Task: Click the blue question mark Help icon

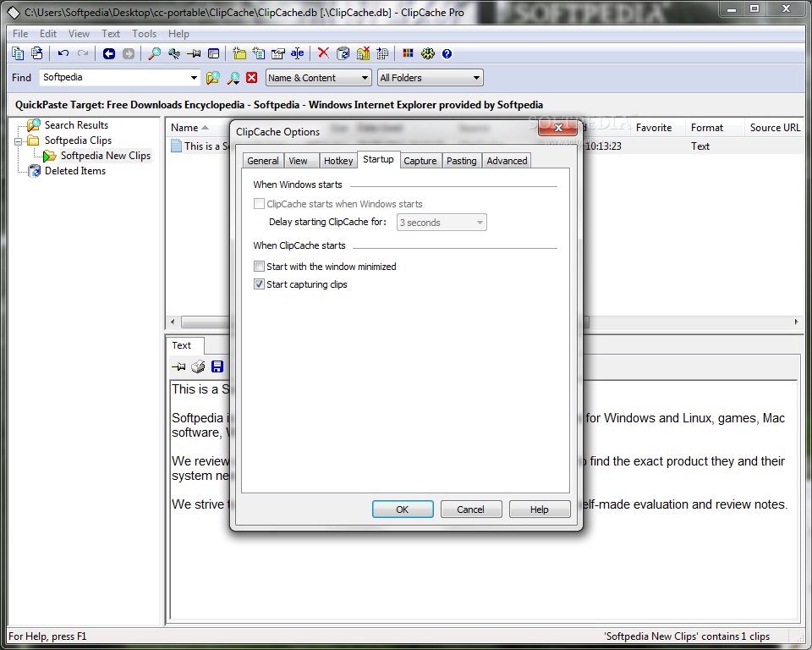Action: click(x=447, y=53)
